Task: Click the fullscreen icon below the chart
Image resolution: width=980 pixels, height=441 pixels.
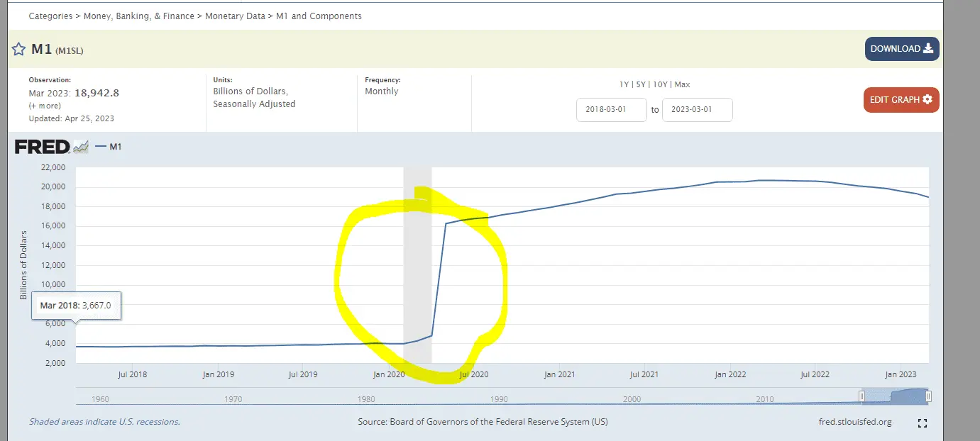Action: pos(923,423)
